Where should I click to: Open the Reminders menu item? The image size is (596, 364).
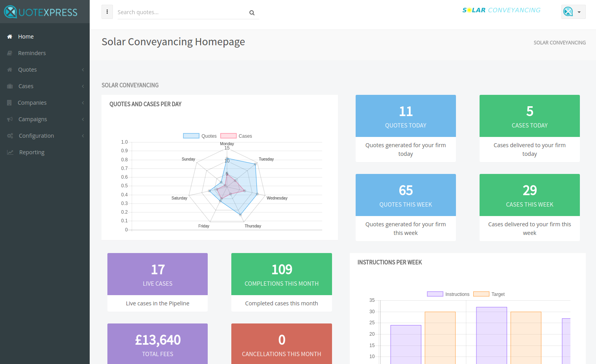pos(45,53)
